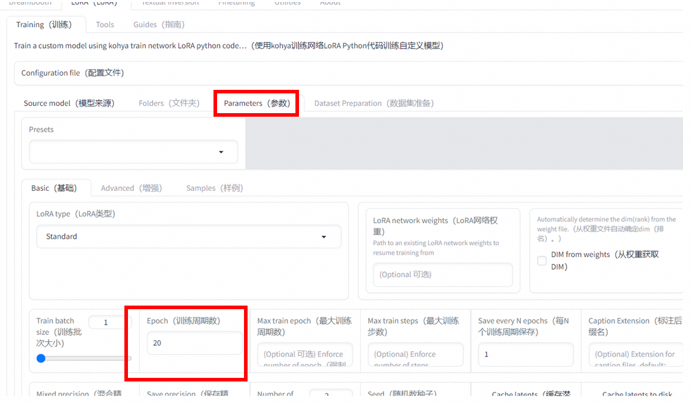Viewport: 691px width, 405px height.
Task: Open the LoRA type dropdown showing Standard
Action: coord(189,237)
